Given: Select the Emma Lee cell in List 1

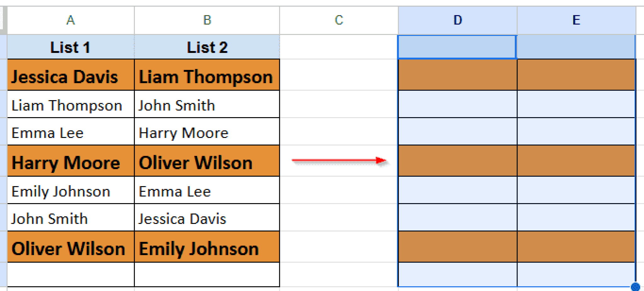Looking at the screenshot, I should coord(71,132).
